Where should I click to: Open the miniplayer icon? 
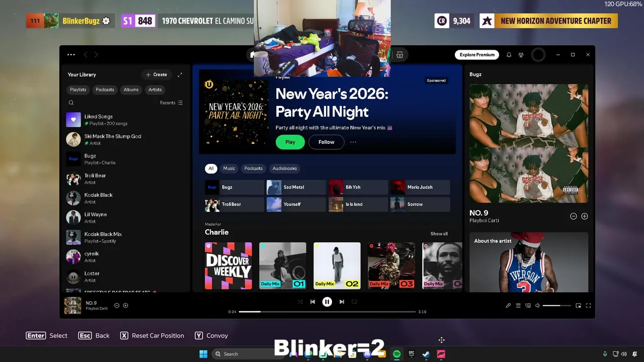[x=578, y=306]
